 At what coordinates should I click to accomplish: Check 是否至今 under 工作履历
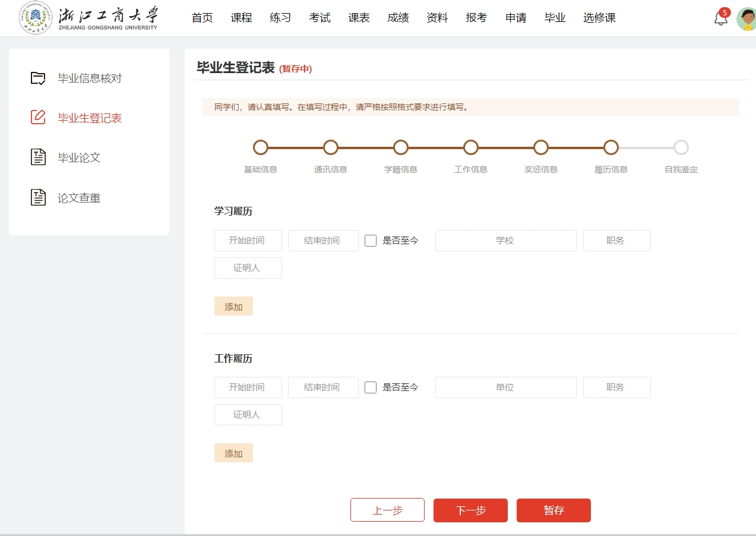(x=371, y=387)
